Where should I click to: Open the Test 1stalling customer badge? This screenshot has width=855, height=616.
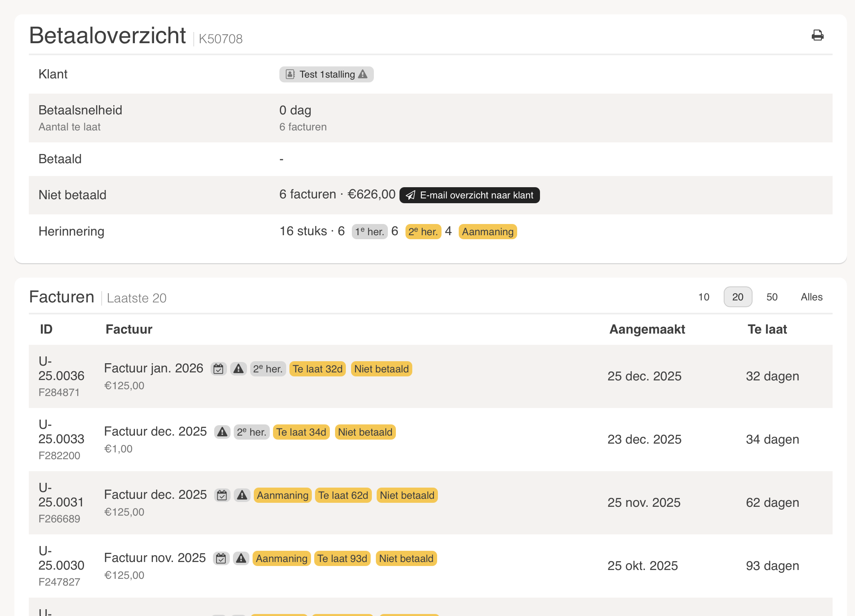point(326,74)
